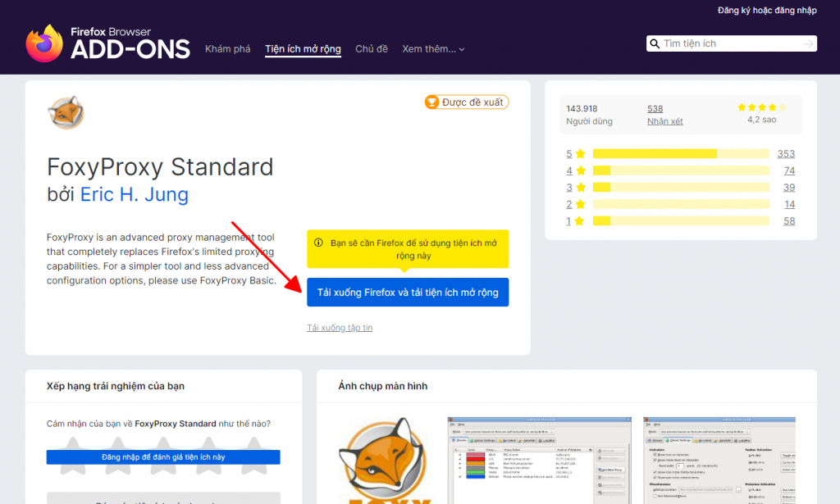The width and height of the screenshot is (840, 504).
Task: Open the "Khám phá" menu item
Action: (227, 49)
